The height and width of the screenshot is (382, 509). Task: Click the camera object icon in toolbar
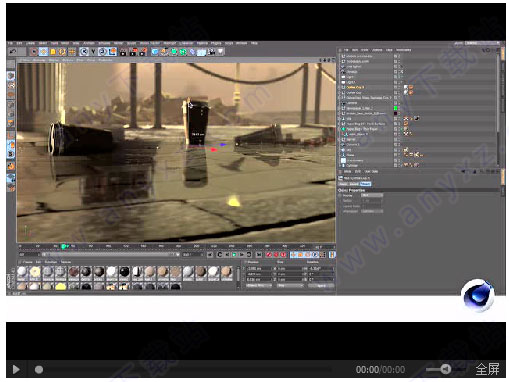coord(211,52)
